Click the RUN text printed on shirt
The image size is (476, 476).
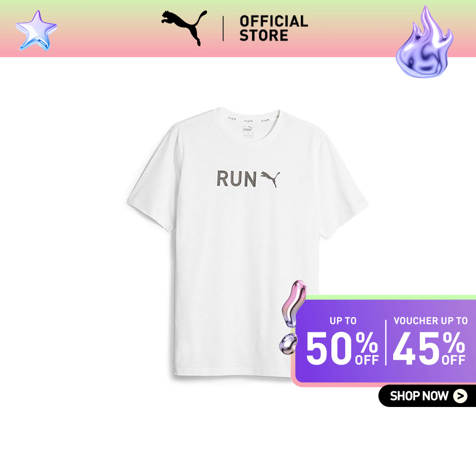(x=236, y=178)
